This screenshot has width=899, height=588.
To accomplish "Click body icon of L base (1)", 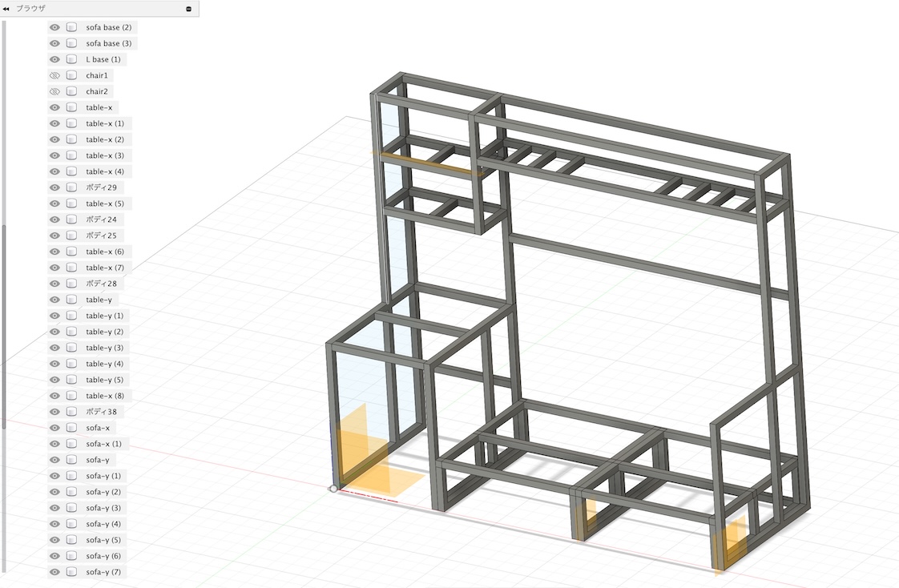I will coord(71,59).
